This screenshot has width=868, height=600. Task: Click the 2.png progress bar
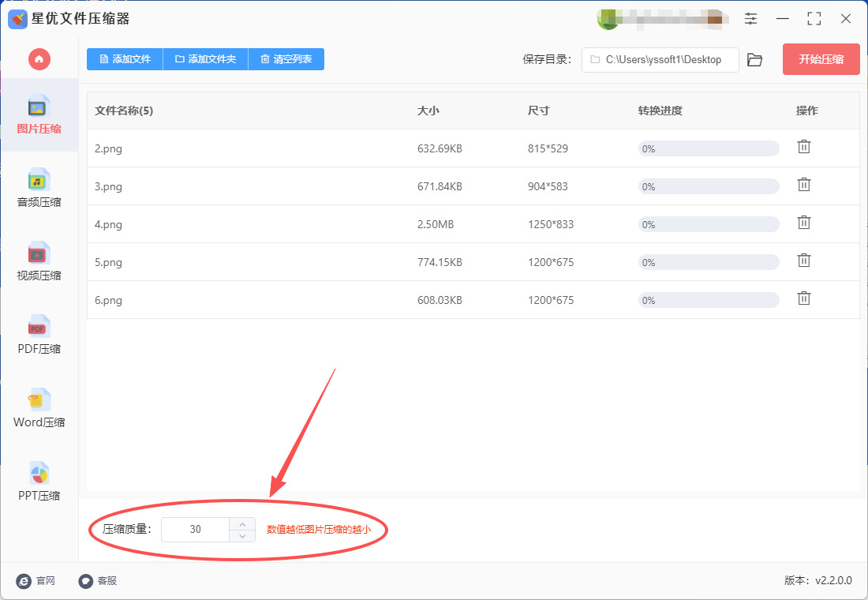click(x=709, y=148)
